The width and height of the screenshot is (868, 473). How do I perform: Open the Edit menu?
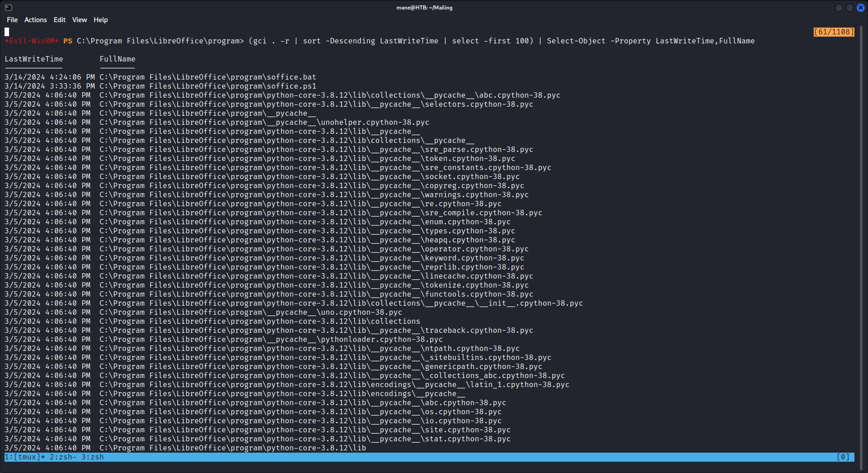pyautogui.click(x=60, y=20)
